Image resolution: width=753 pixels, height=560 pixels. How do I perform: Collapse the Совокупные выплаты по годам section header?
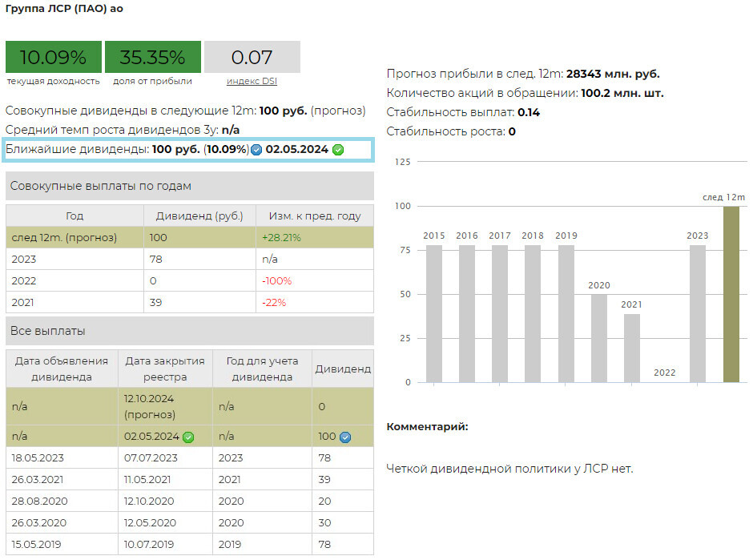tap(189, 186)
